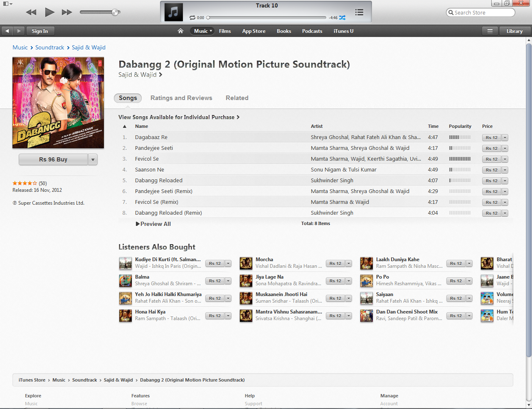Sort songs by Popularity column header
532x409 pixels.
460,126
